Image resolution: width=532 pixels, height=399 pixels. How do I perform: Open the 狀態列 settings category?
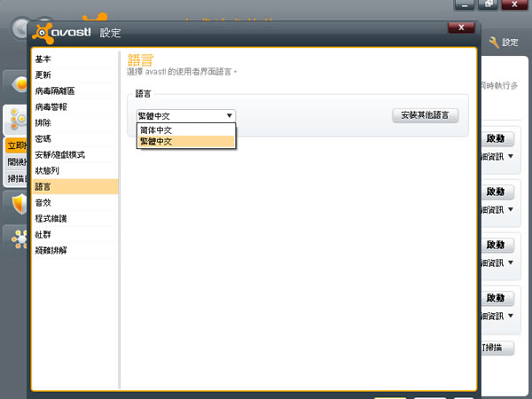[75, 170]
